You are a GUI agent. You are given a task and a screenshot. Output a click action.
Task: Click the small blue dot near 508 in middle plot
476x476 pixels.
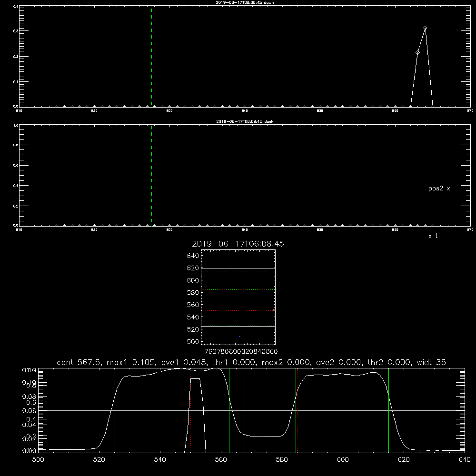click(239, 337)
